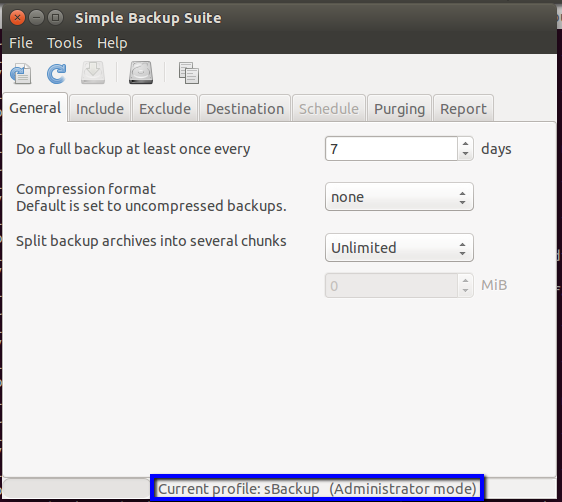Click the hard drive backup-now icon

coord(141,73)
